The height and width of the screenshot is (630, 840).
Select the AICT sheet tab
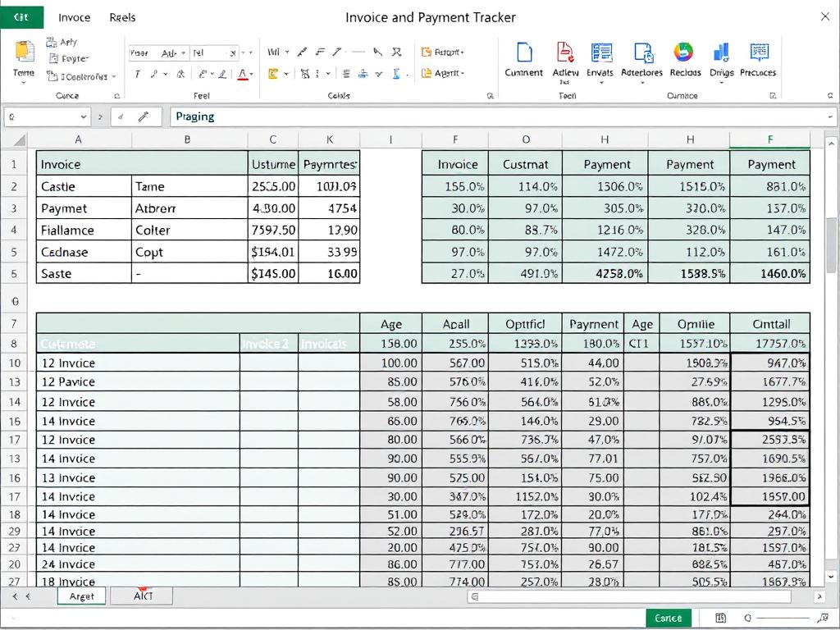(x=140, y=596)
